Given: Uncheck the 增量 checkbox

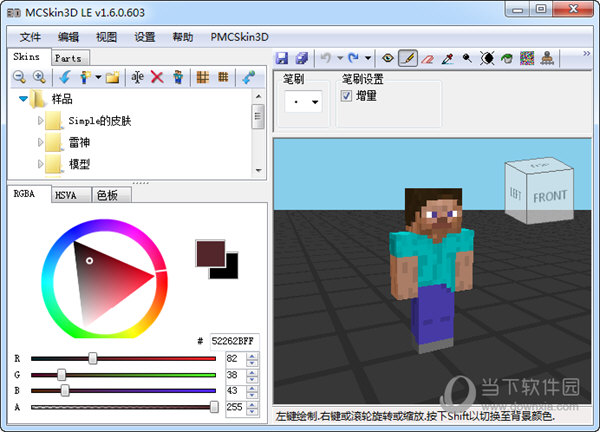Looking at the screenshot, I should (346, 96).
